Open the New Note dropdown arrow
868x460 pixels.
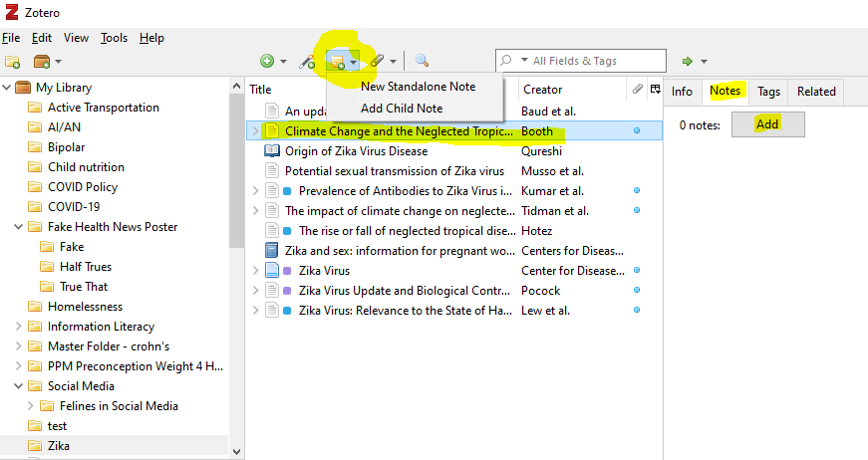point(353,62)
